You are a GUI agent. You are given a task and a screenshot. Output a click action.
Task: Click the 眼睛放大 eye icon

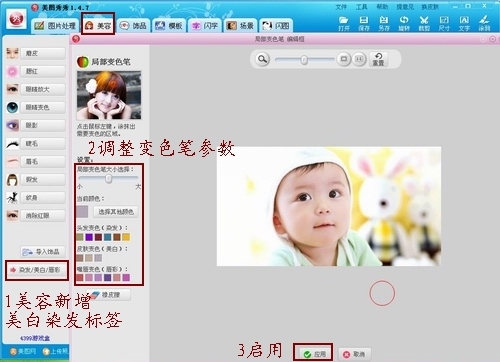coord(12,89)
